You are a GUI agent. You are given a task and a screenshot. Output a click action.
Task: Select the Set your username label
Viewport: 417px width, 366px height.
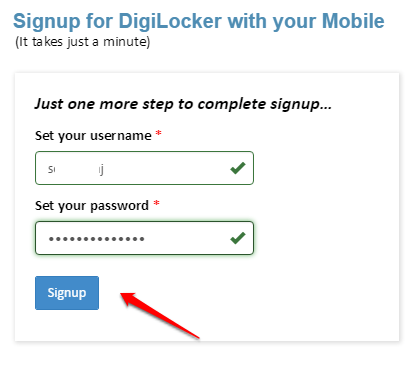[93, 136]
